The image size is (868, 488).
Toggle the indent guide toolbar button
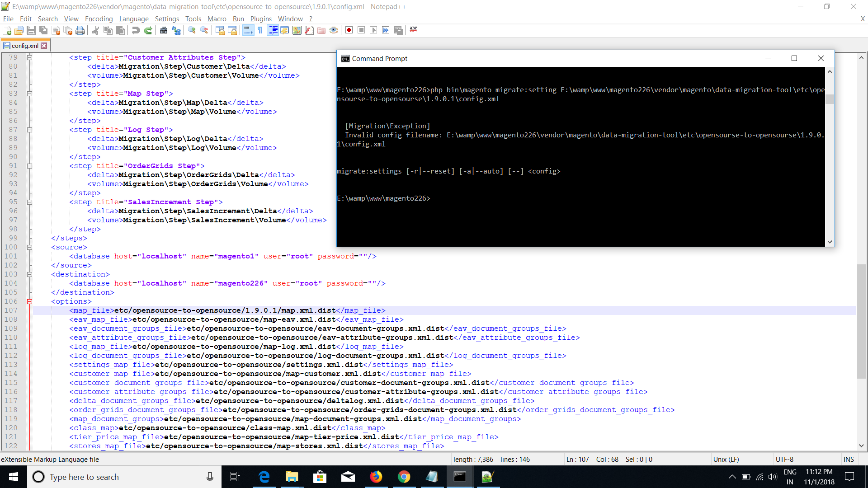[273, 30]
